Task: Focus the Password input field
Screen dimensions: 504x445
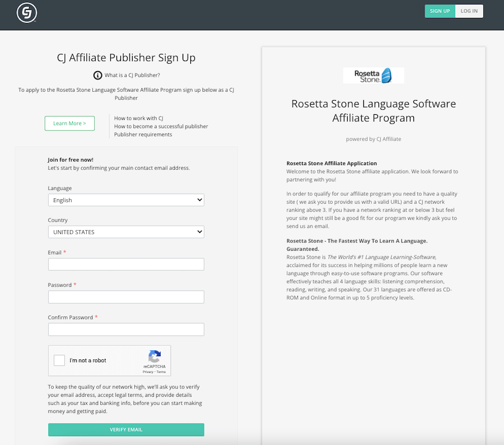Action: [126, 297]
